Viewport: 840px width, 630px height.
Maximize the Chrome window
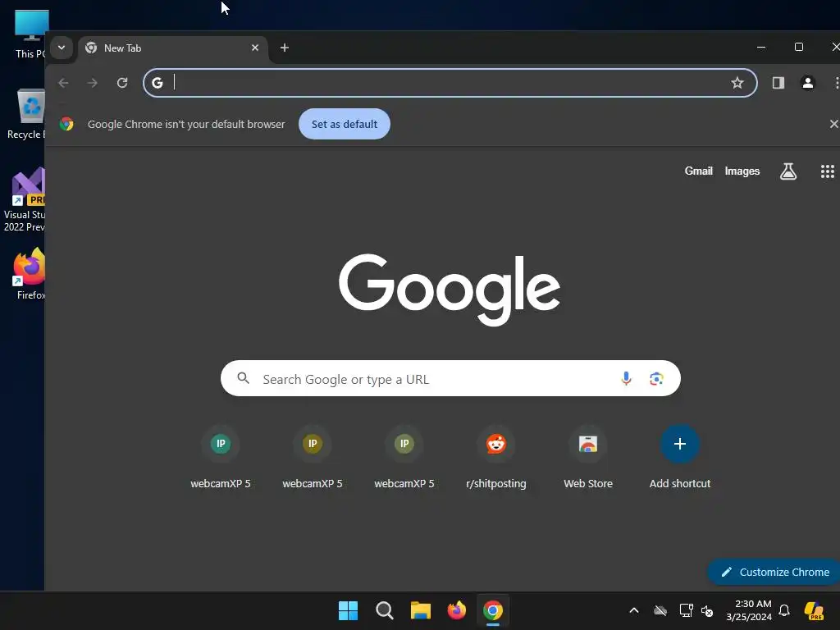click(x=798, y=47)
